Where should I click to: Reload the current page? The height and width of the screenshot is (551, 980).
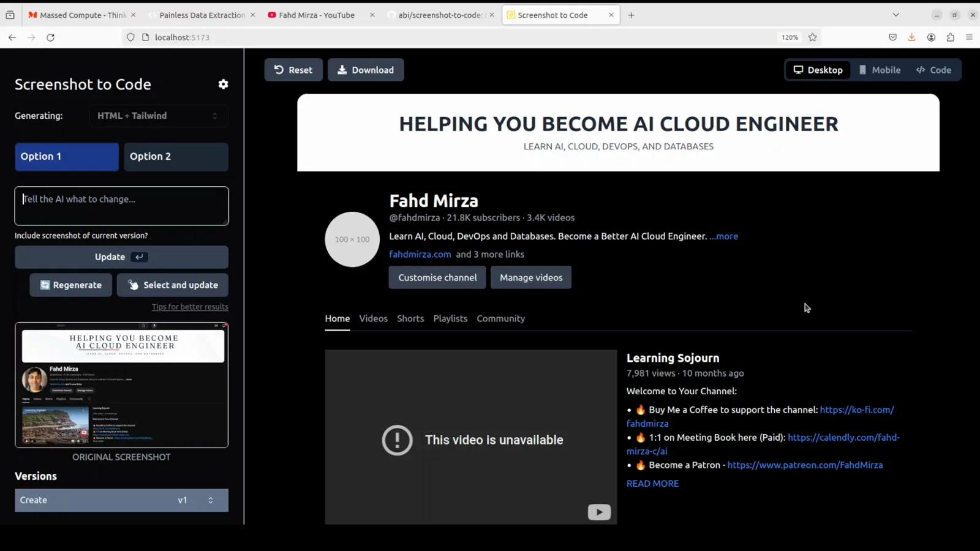tap(51, 37)
